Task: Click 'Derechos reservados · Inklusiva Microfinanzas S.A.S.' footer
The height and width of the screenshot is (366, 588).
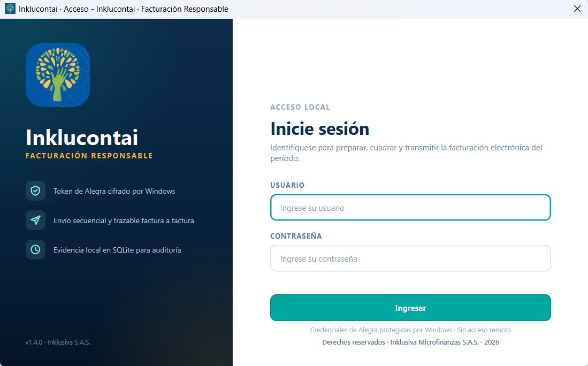Action: point(410,342)
